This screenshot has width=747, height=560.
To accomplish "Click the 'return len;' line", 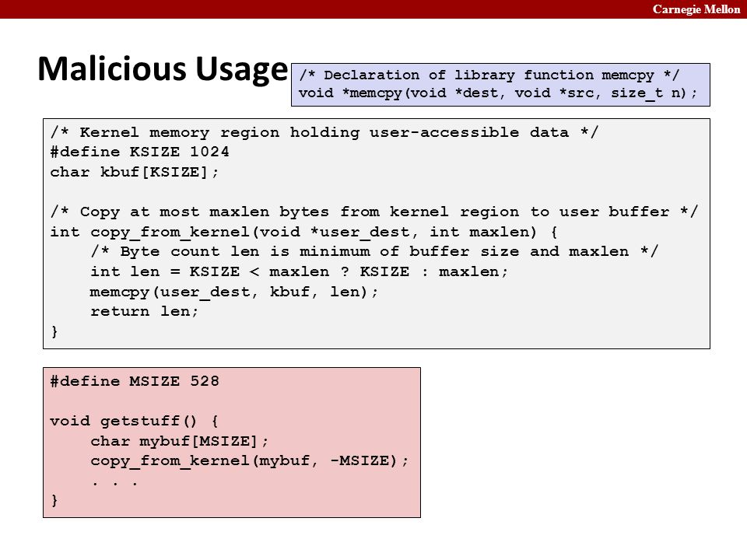I will [x=145, y=311].
